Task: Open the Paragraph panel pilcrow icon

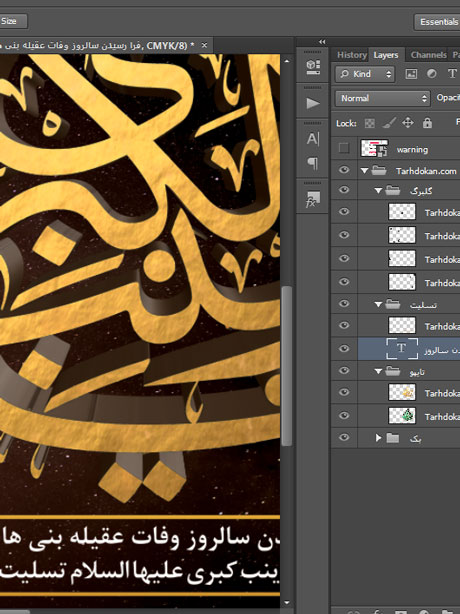Action: pos(313,163)
